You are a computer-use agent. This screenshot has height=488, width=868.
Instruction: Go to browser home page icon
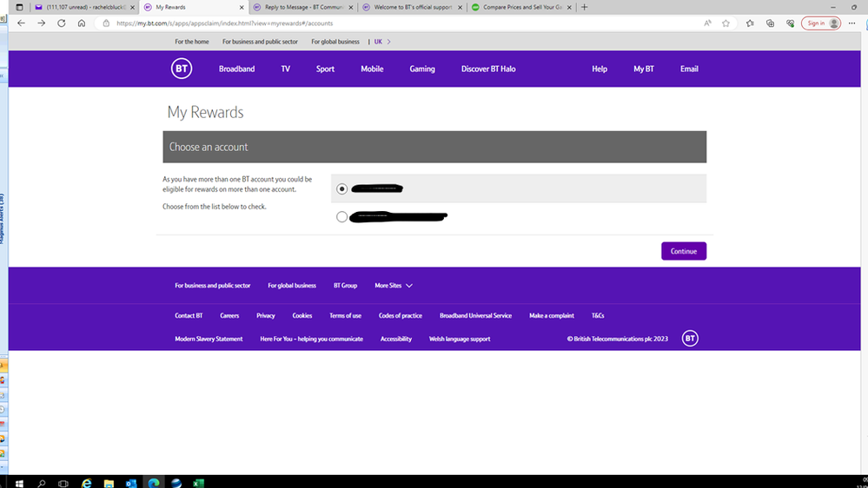pos(82,23)
